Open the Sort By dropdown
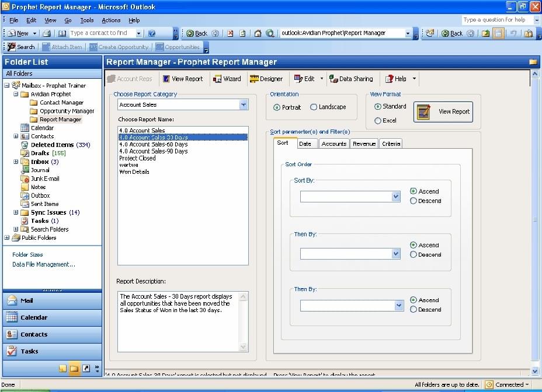This screenshot has height=392, width=542. (x=396, y=197)
